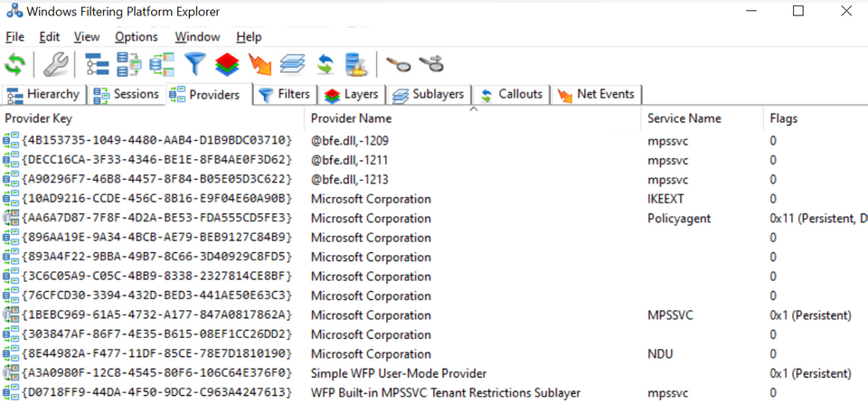This screenshot has height=413, width=868.
Task: Select provider key {4B153735-1049-4480-AAB4-D1B9BDC03710}
Action: pyautogui.click(x=156, y=141)
